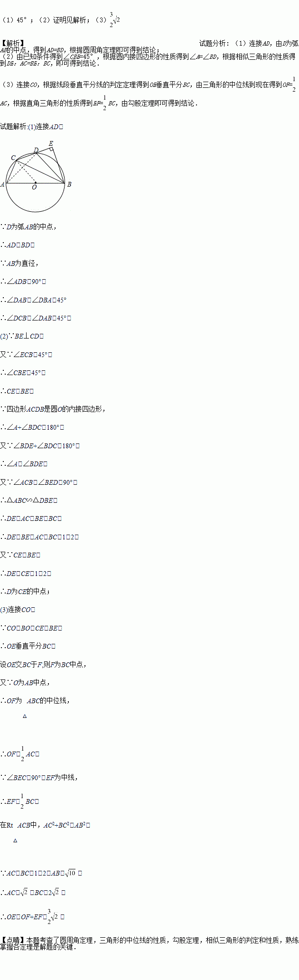Click the line (3)连接CO

(x=18, y=609)
